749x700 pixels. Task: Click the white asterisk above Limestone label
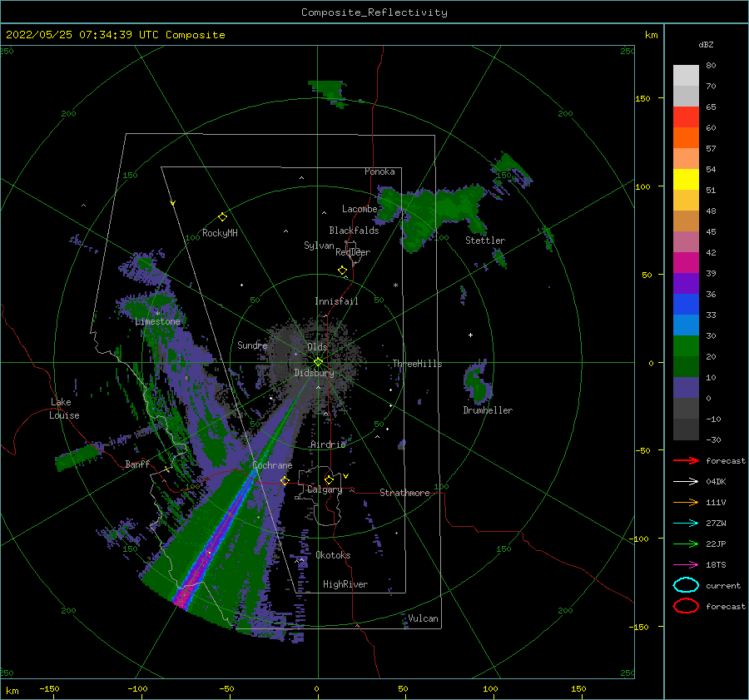(157, 313)
